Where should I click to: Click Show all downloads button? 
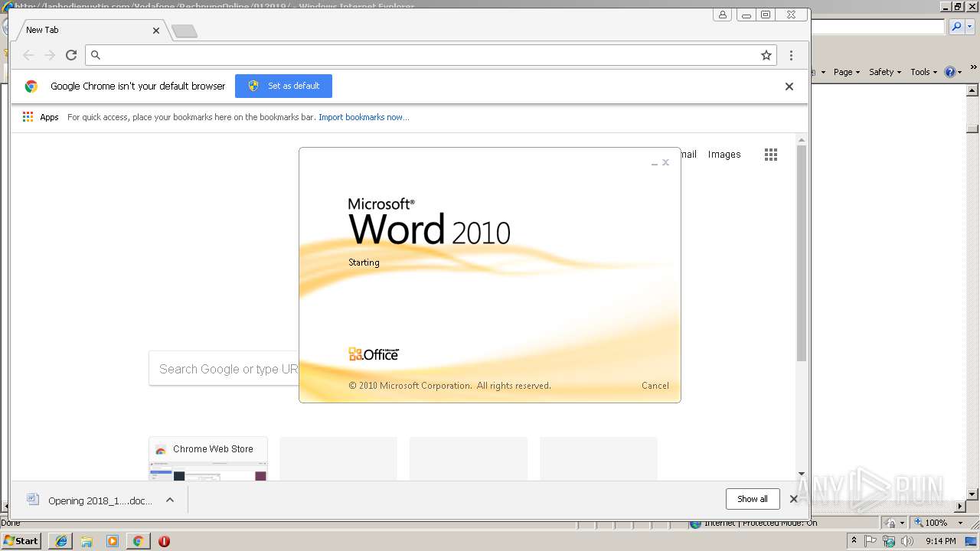point(753,499)
